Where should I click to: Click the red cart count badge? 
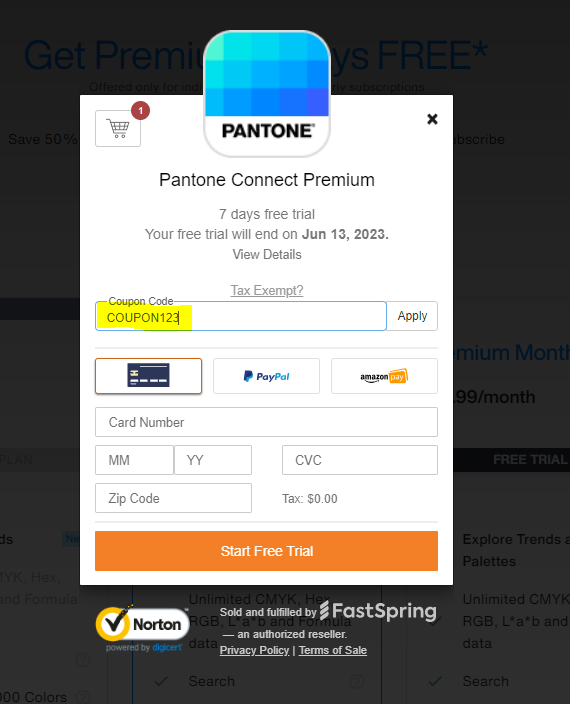click(x=140, y=110)
